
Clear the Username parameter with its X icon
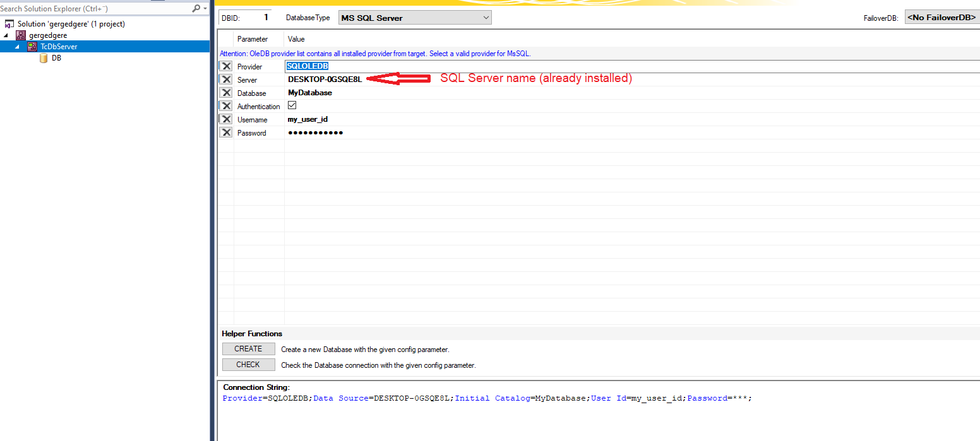click(x=226, y=119)
